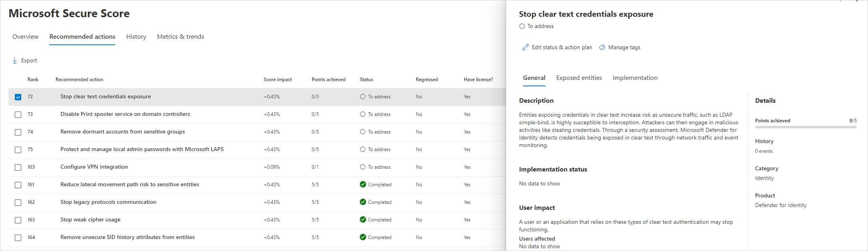The image size is (868, 251).
Task: Click green Completed checkmark for Stop weak cipher usage
Action: click(x=363, y=219)
